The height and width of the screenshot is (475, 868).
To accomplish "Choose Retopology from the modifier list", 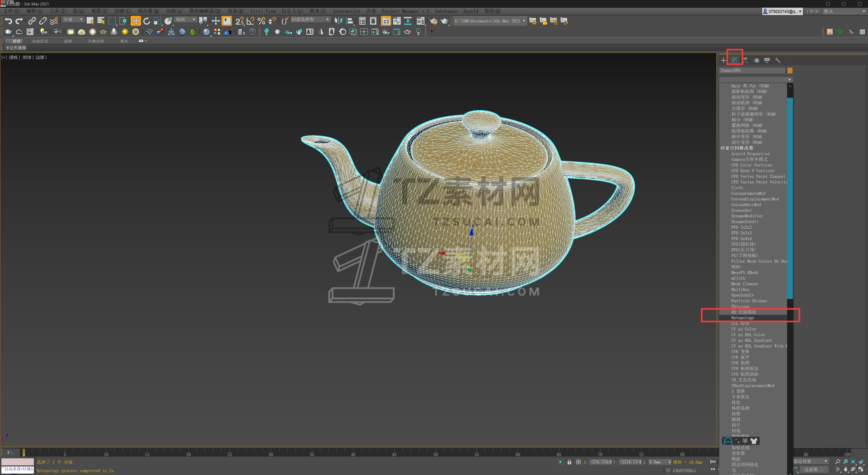I will click(x=742, y=318).
